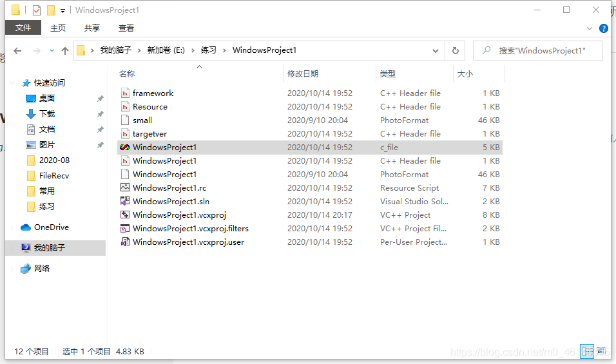Open 桌面 in the sidebar
This screenshot has width=616, height=364.
(x=47, y=98)
